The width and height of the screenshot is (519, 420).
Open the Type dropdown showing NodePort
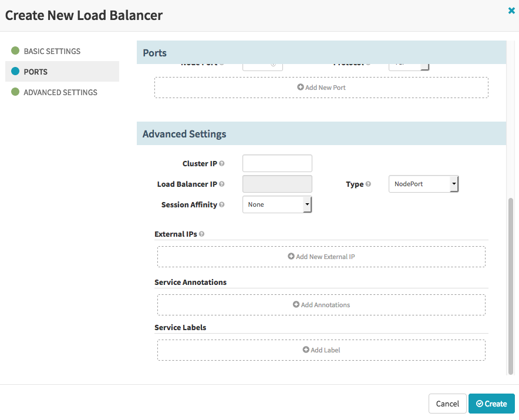click(423, 184)
